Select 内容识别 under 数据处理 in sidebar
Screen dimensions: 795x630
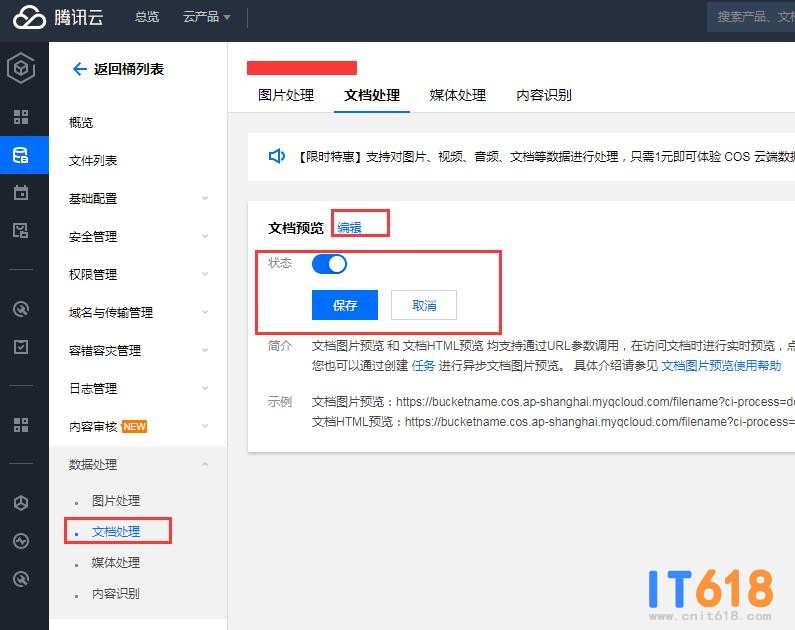[116, 594]
